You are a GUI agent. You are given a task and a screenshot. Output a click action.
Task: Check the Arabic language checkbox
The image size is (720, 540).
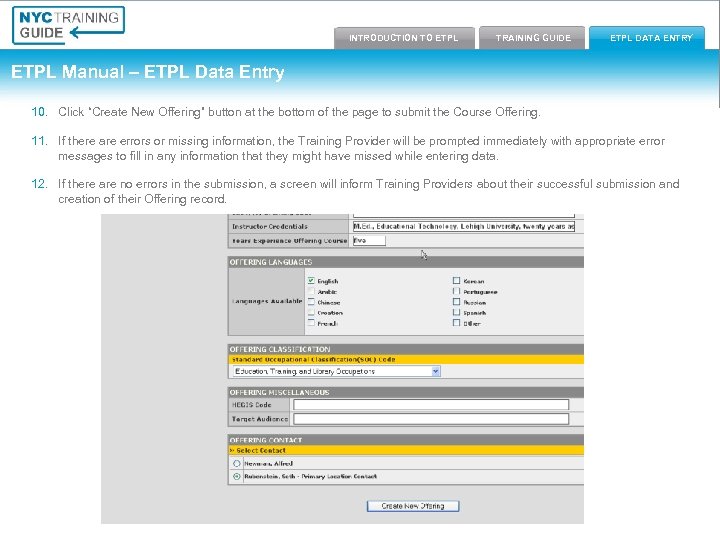coord(311,292)
